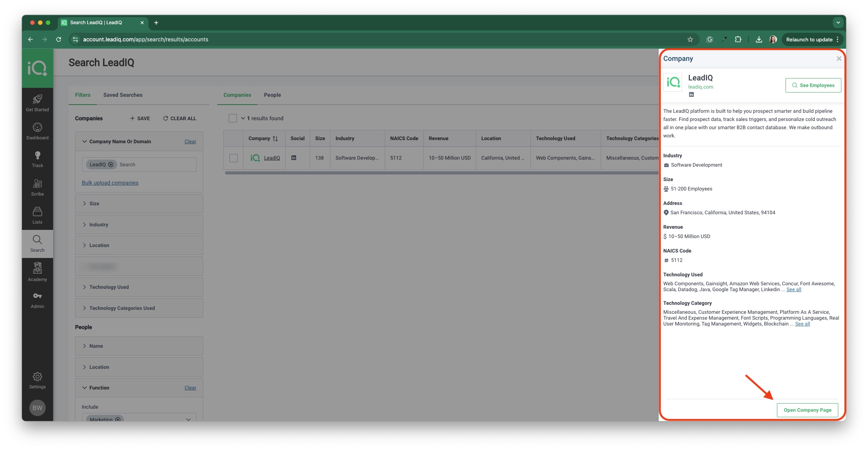
Task: Expand the Companies Location filter
Action: coord(139,245)
